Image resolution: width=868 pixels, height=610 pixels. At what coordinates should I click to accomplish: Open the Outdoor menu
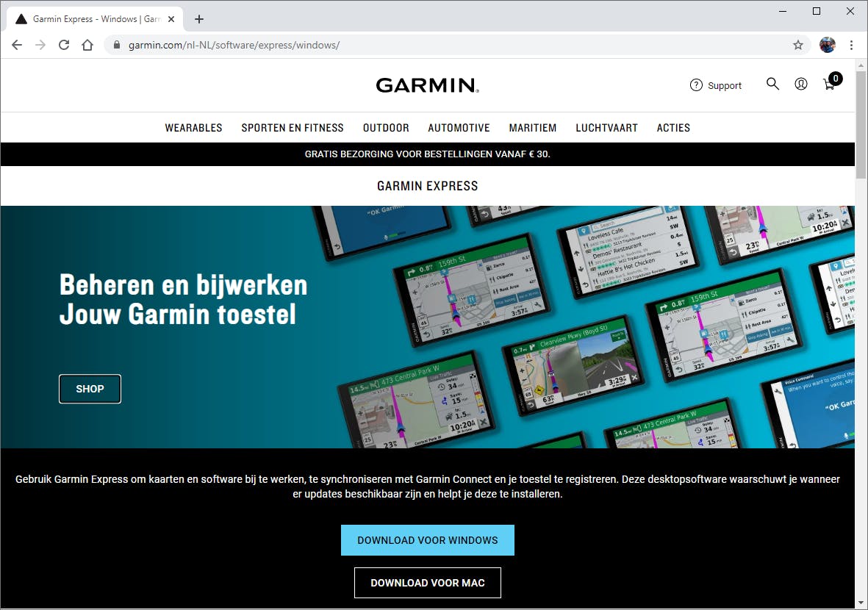pos(386,128)
